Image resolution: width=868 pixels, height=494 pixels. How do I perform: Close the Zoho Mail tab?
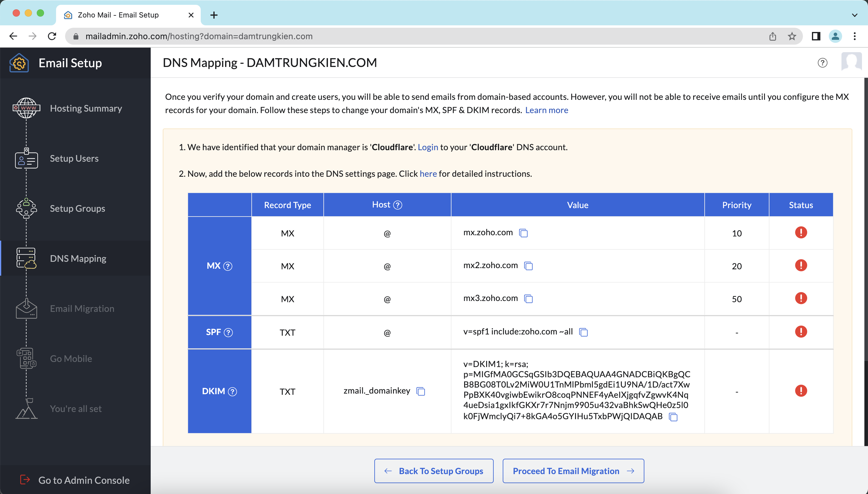click(191, 15)
